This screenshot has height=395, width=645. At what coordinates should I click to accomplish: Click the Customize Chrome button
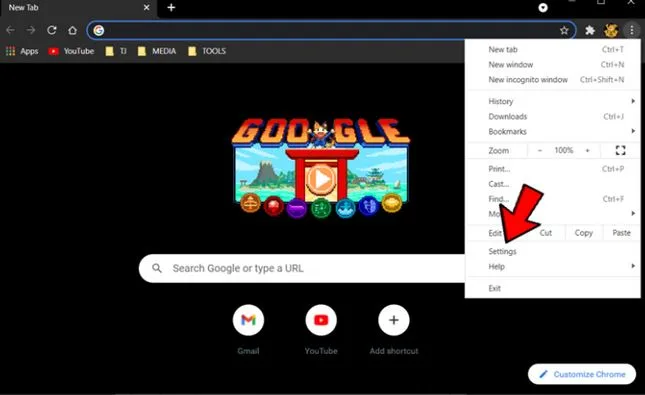pos(582,374)
